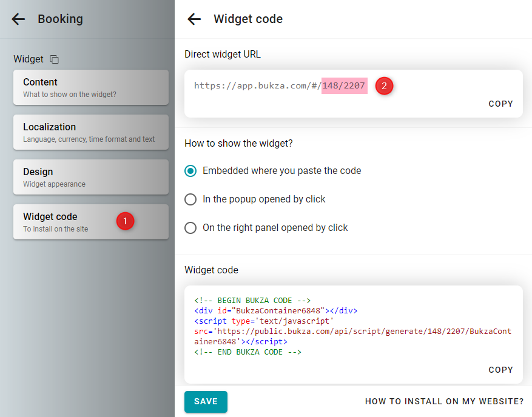532x417 pixels.
Task: Open How to install on my website link
Action: tap(444, 401)
